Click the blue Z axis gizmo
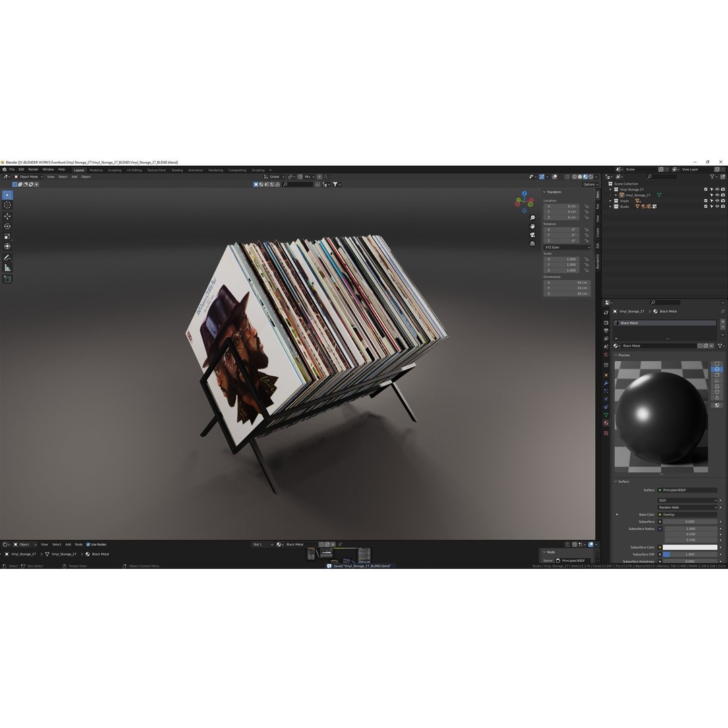Image resolution: width=728 pixels, height=728 pixels. pos(524,193)
